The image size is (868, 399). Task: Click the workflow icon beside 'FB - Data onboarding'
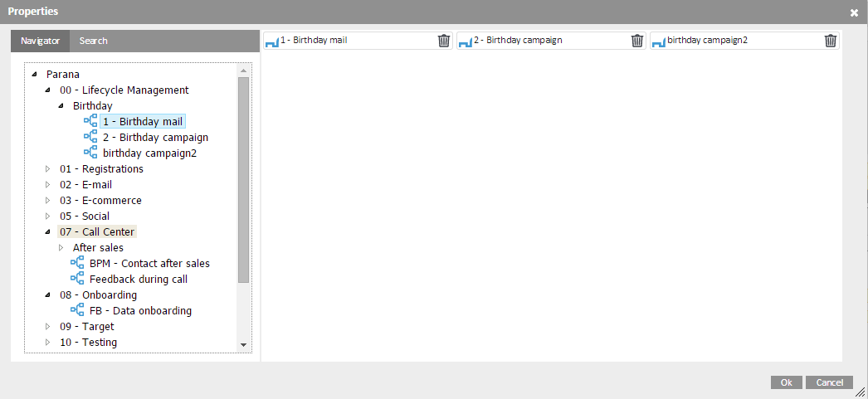tap(78, 310)
